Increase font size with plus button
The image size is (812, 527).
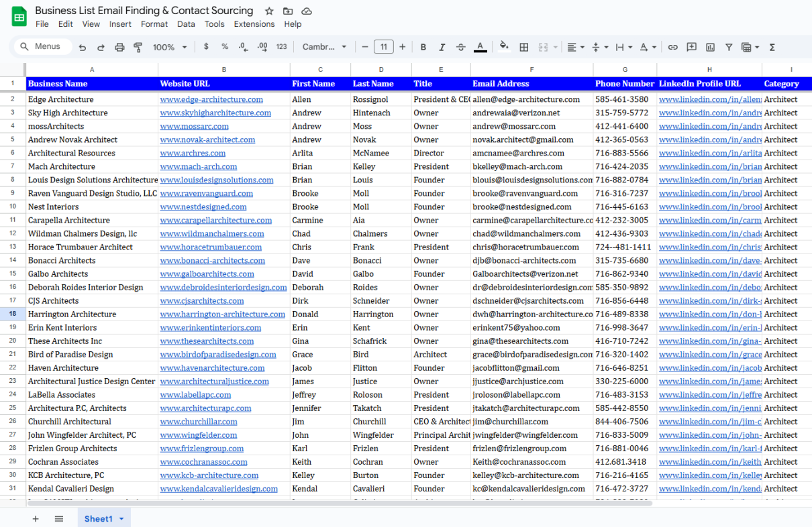402,47
